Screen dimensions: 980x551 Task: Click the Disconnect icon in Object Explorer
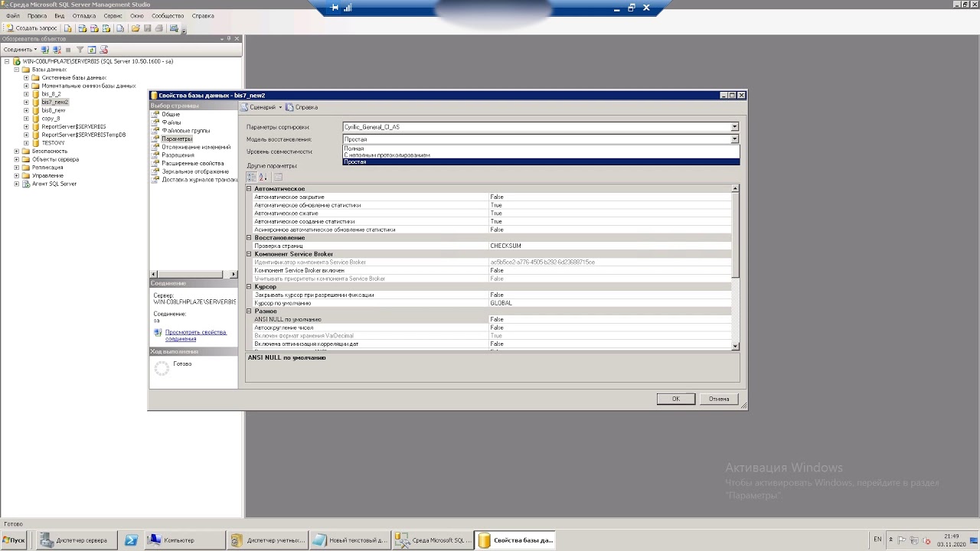click(56, 49)
